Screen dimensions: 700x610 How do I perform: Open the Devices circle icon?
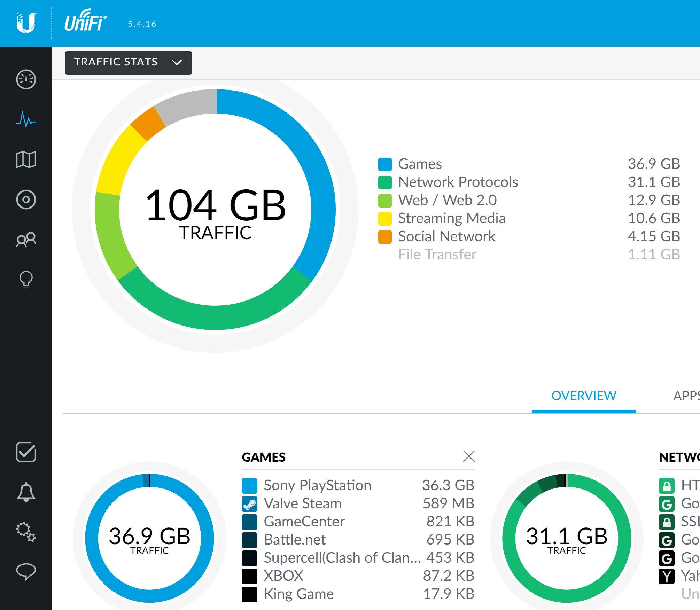(x=26, y=200)
